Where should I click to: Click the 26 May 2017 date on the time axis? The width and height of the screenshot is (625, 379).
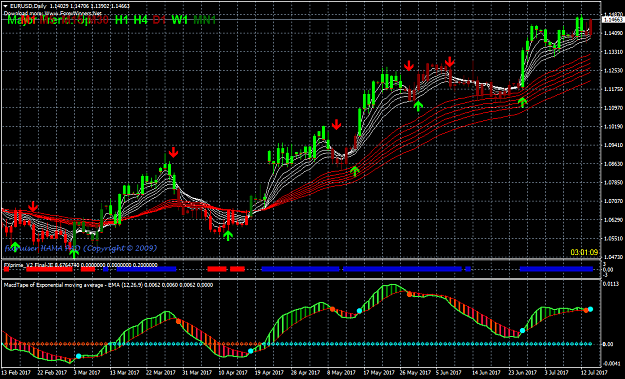[414, 373]
